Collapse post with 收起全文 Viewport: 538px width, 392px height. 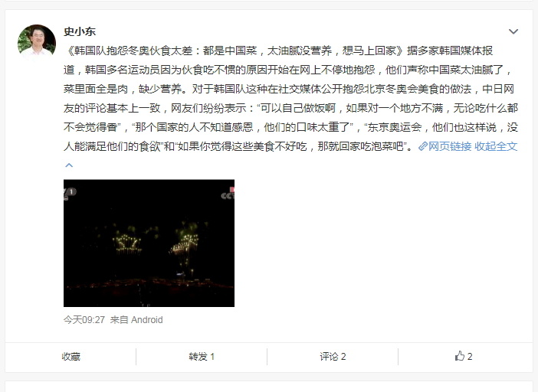click(496, 147)
